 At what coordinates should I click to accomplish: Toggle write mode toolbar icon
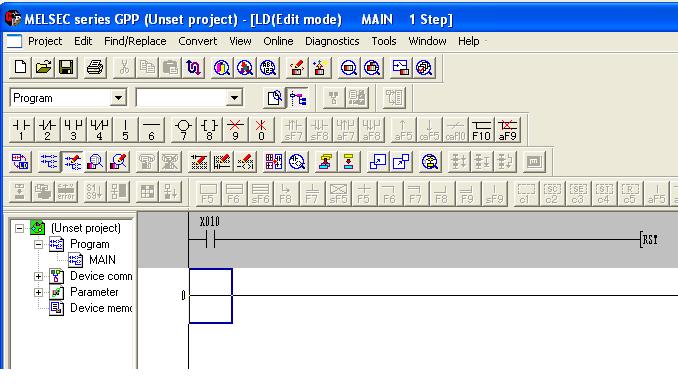(72, 162)
